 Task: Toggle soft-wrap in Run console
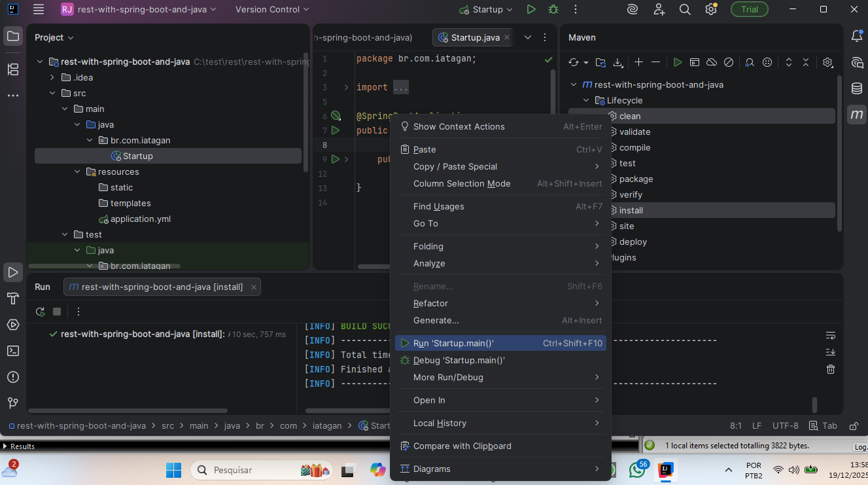tap(831, 336)
